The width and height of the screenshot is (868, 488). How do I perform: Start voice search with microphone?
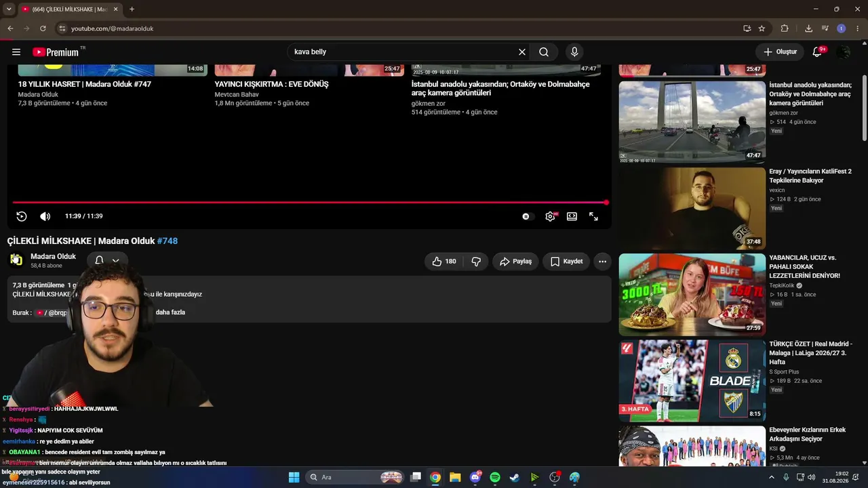point(574,52)
